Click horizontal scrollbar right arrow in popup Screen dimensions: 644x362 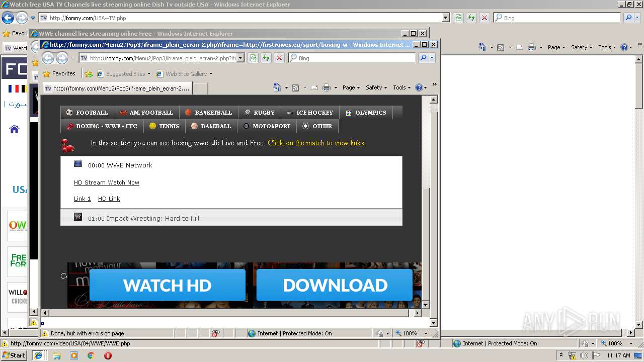coord(417,313)
